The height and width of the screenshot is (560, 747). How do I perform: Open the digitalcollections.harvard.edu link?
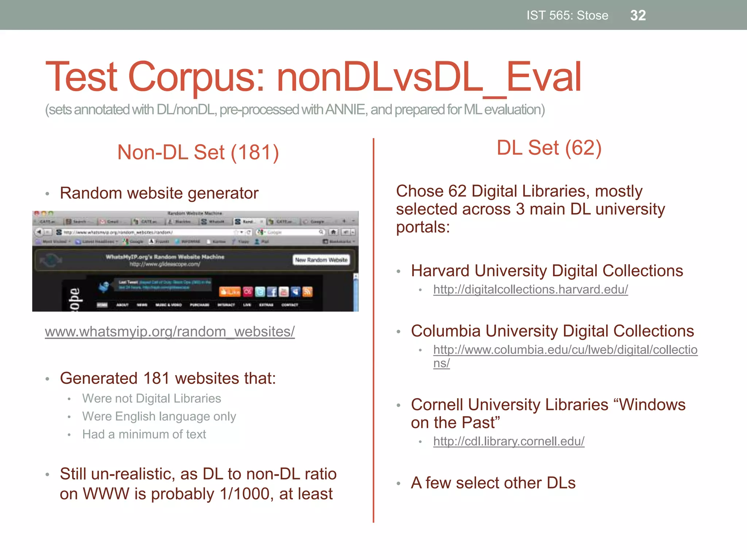[531, 289]
